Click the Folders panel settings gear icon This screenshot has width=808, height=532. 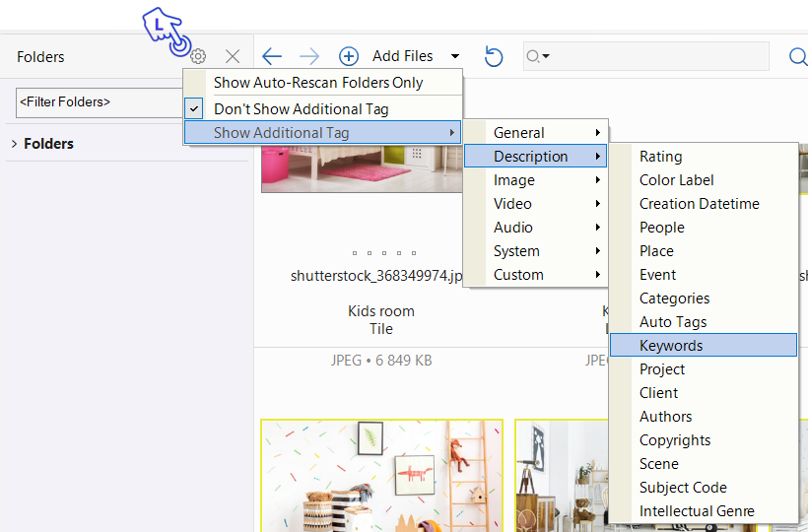tap(198, 57)
